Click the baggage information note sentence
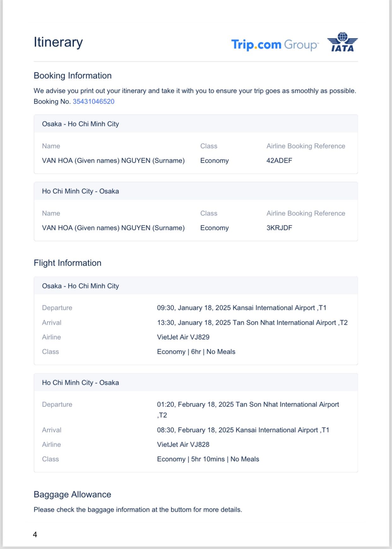This screenshot has width=392, height=549. [x=138, y=510]
